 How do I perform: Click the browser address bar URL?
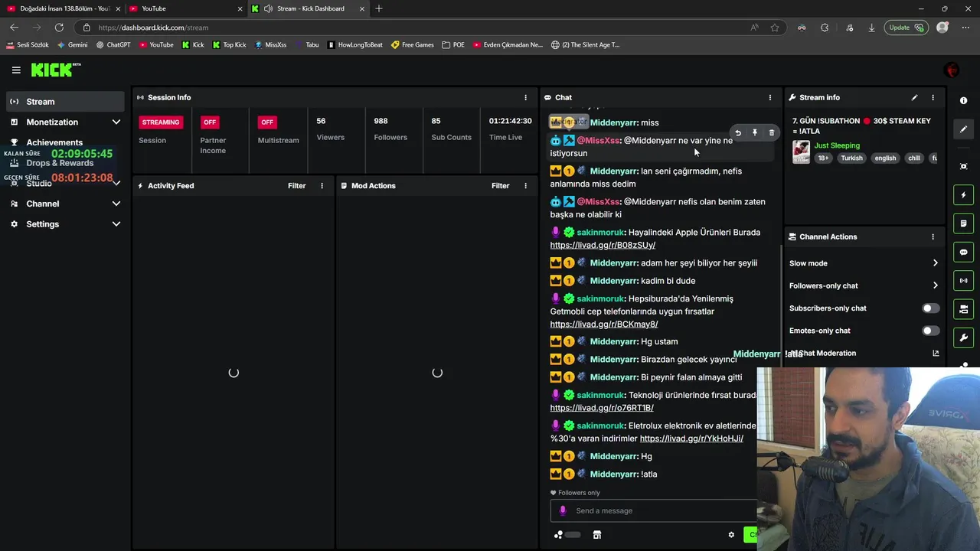pyautogui.click(x=153, y=28)
